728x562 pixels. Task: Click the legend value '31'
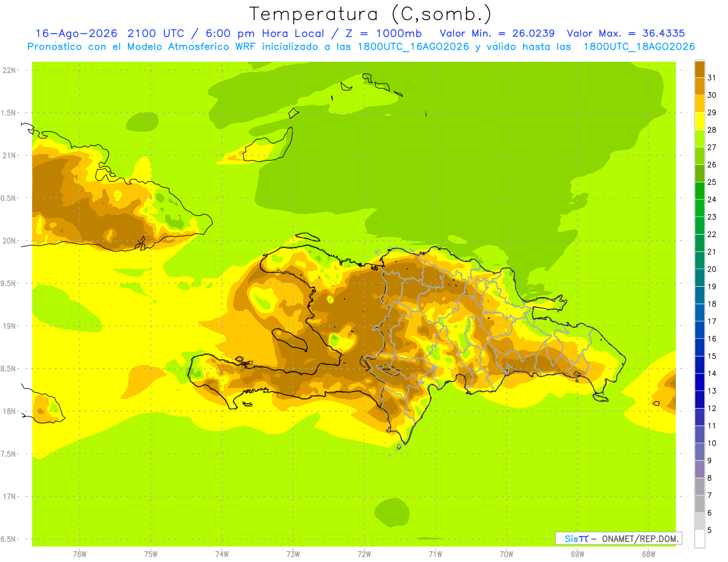[712, 78]
